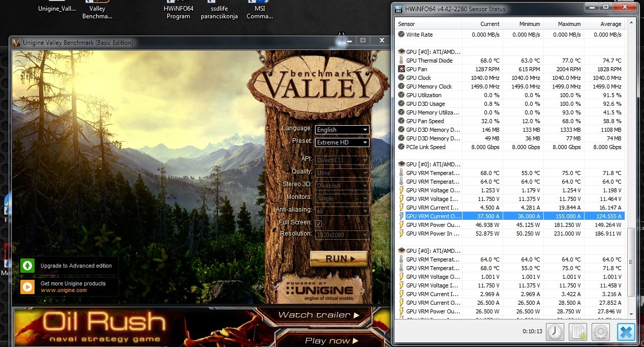Click the Maximum column header
Viewport: 644px width, 347px height.
(x=563, y=24)
